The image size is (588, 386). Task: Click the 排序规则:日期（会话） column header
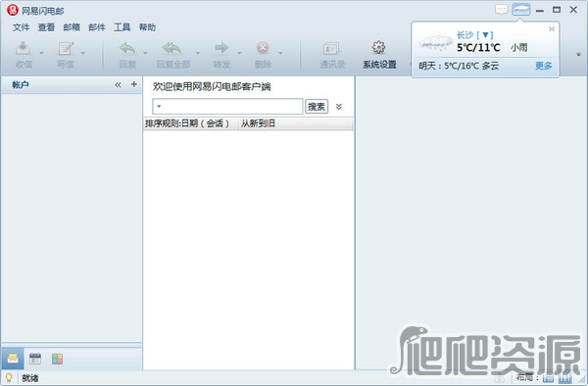190,123
